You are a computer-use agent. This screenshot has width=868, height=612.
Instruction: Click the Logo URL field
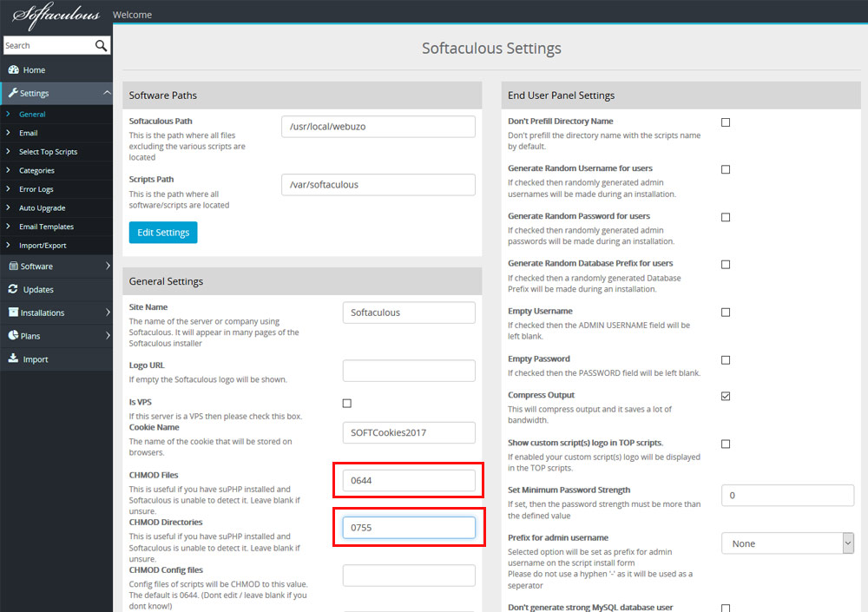[409, 371]
